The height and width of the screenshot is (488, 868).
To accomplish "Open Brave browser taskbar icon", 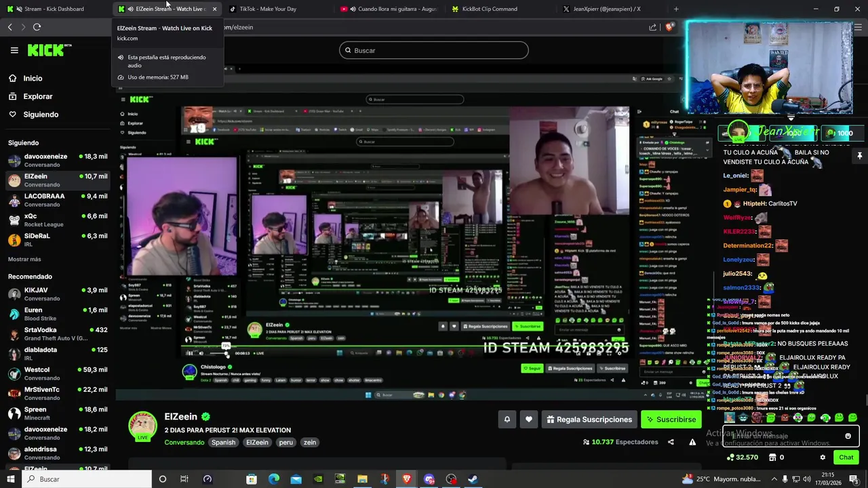I will pos(407,479).
